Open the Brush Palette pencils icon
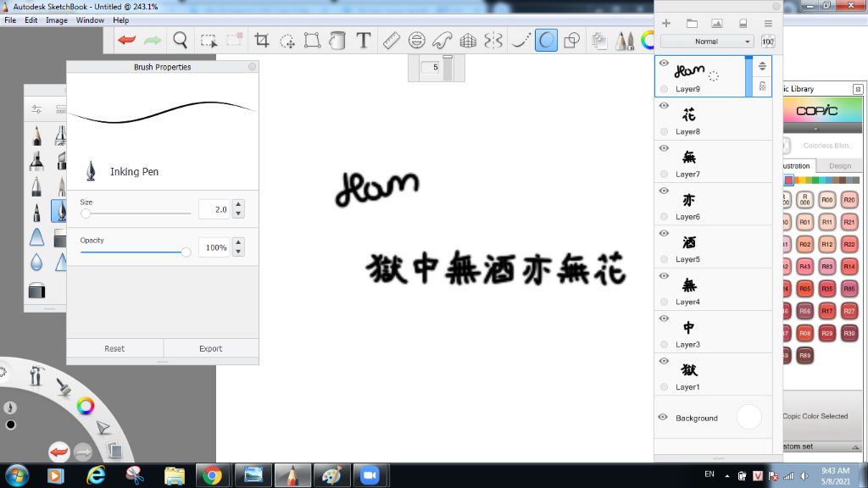Viewport: 868px width, 488px height. 625,41
